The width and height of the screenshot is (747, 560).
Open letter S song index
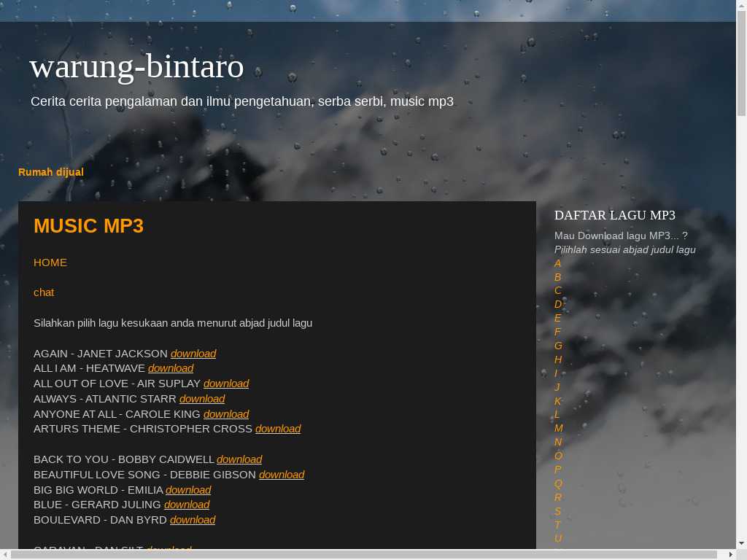point(558,511)
